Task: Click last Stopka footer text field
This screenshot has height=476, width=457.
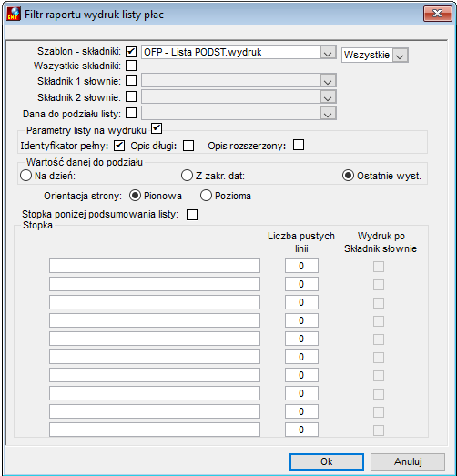Action: coord(155,430)
